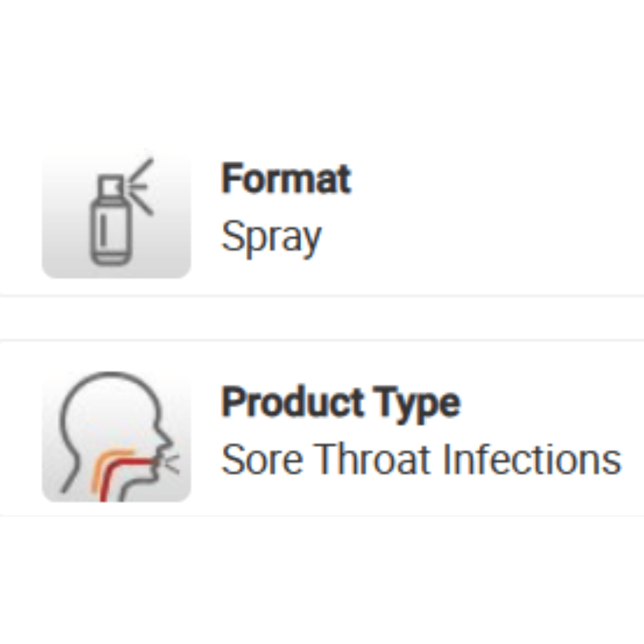Select the Format spray can image
644x644 pixels.
(x=117, y=216)
